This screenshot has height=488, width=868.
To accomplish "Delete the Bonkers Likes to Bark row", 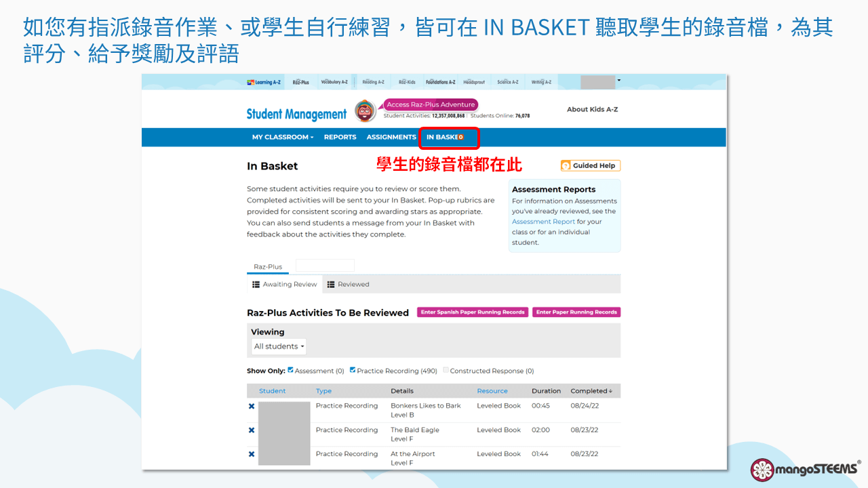I will 252,406.
